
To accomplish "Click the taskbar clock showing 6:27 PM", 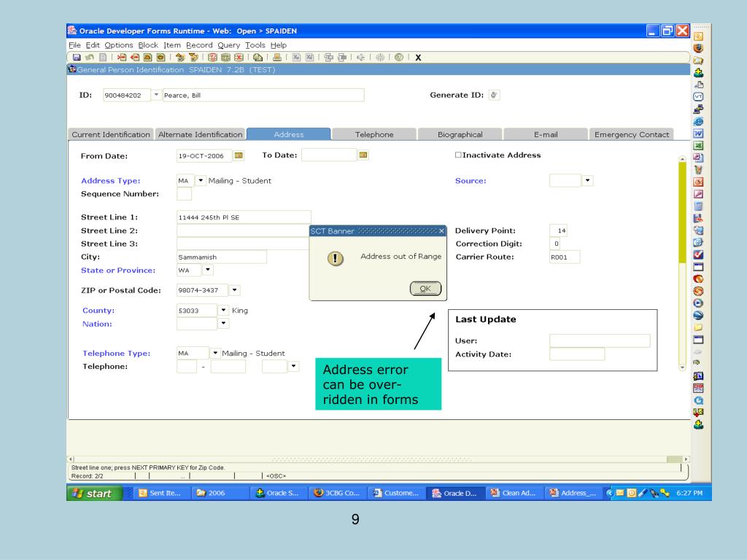I will [x=689, y=493].
